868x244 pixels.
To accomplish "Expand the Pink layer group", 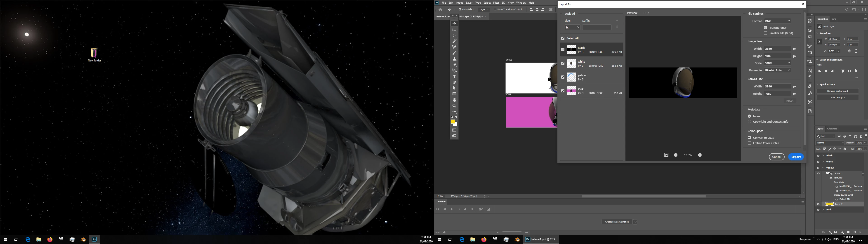I will 823,210.
